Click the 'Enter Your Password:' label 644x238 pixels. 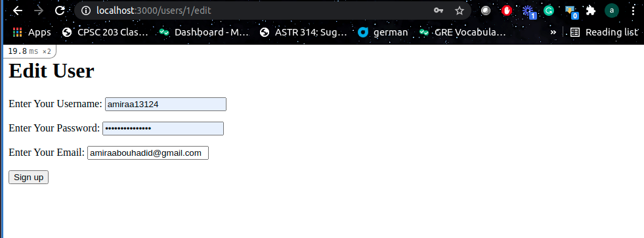point(54,128)
